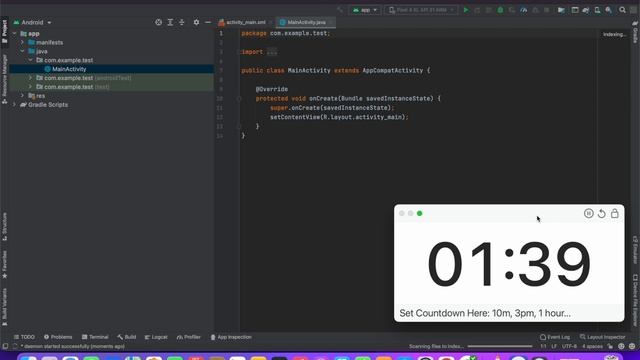This screenshot has height=360, width=640.
Task: Open the TODO tool window
Action: (x=24, y=337)
